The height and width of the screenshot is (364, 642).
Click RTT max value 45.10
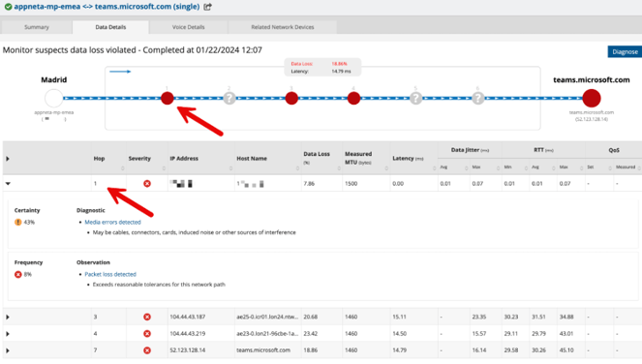click(x=566, y=350)
